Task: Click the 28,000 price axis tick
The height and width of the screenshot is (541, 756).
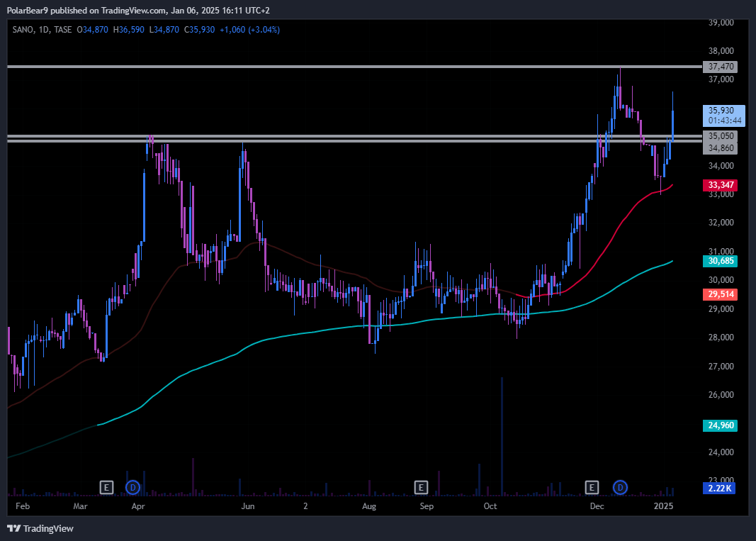Action: pyautogui.click(x=721, y=338)
